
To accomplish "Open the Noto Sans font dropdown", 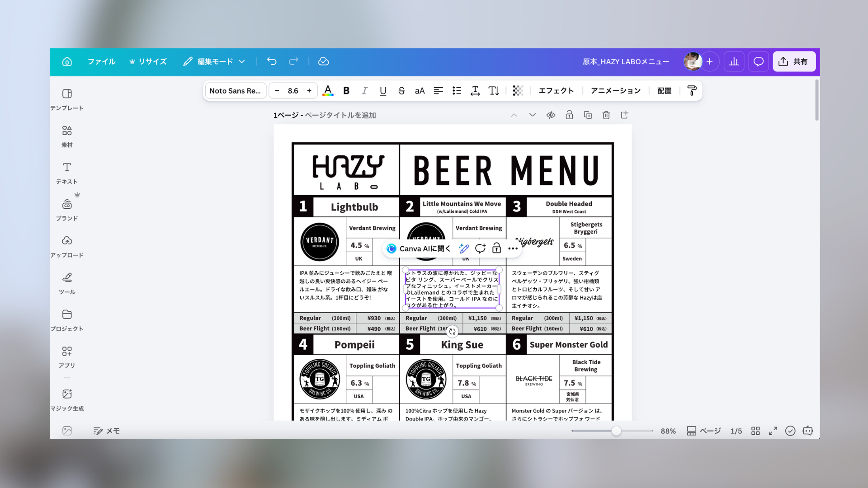I will point(235,91).
